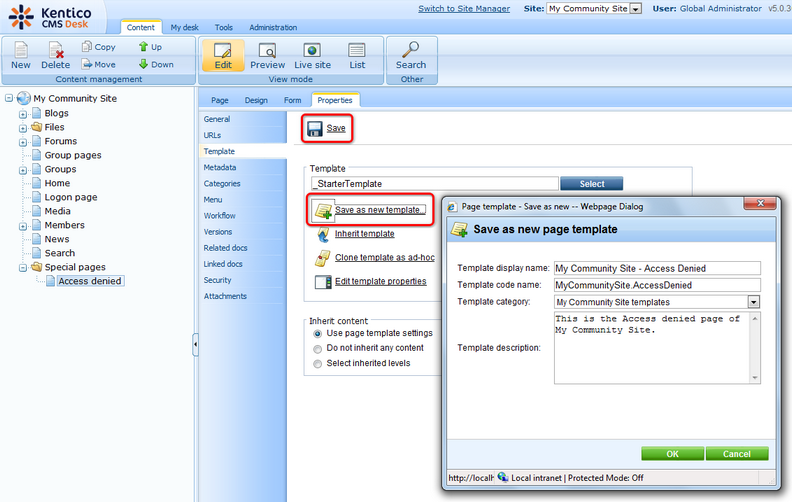
Task: Select Logon page in content tree
Action: 71,197
